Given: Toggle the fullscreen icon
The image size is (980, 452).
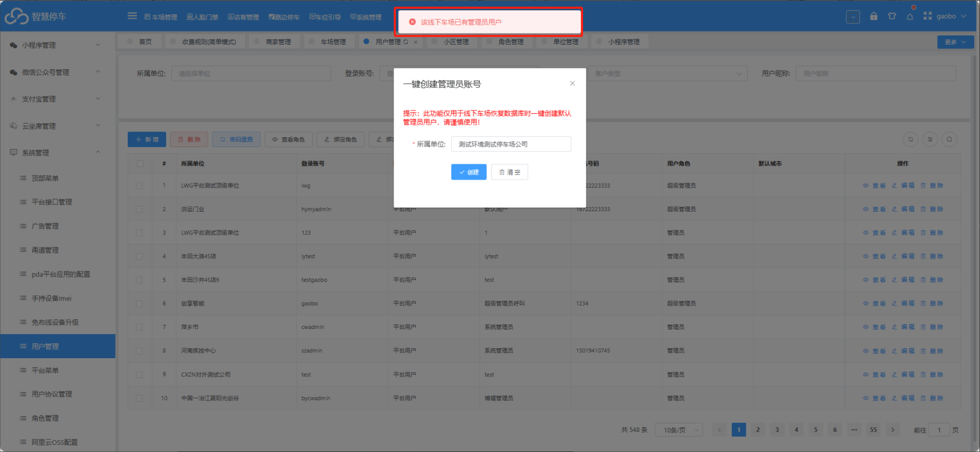Looking at the screenshot, I should [x=928, y=16].
